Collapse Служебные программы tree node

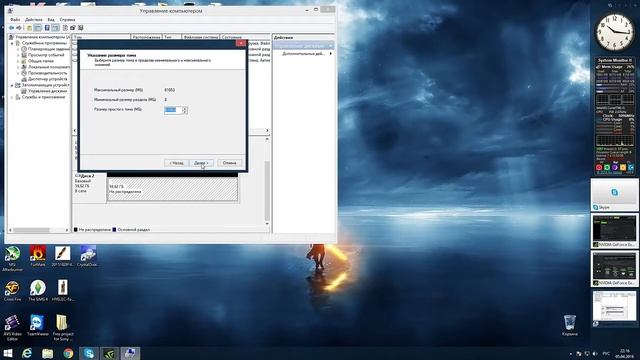click(x=12, y=43)
